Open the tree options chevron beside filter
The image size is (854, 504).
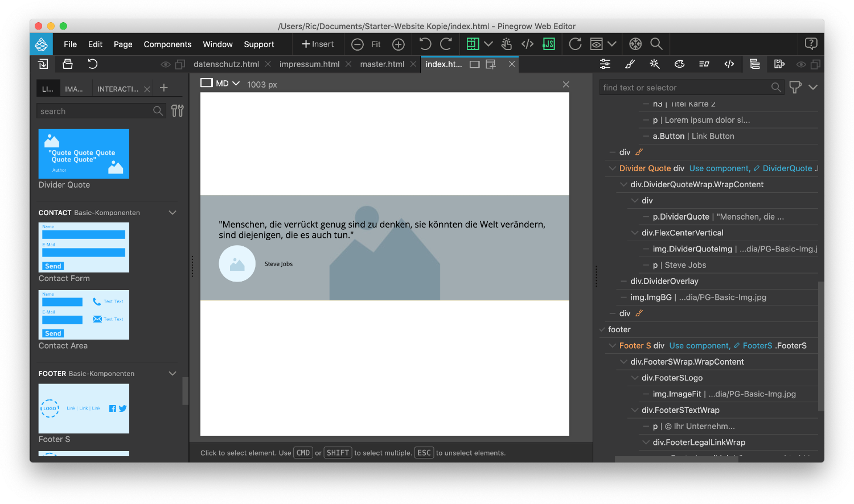(x=813, y=87)
